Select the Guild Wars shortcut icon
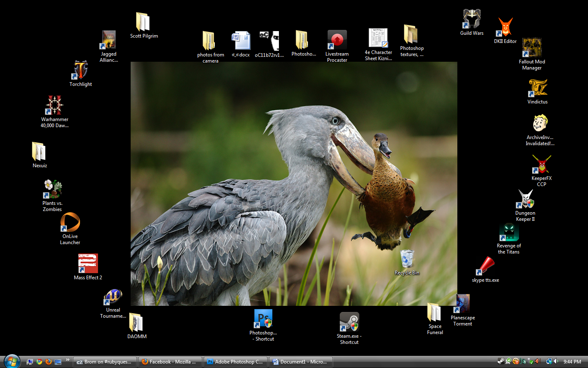 [x=472, y=19]
